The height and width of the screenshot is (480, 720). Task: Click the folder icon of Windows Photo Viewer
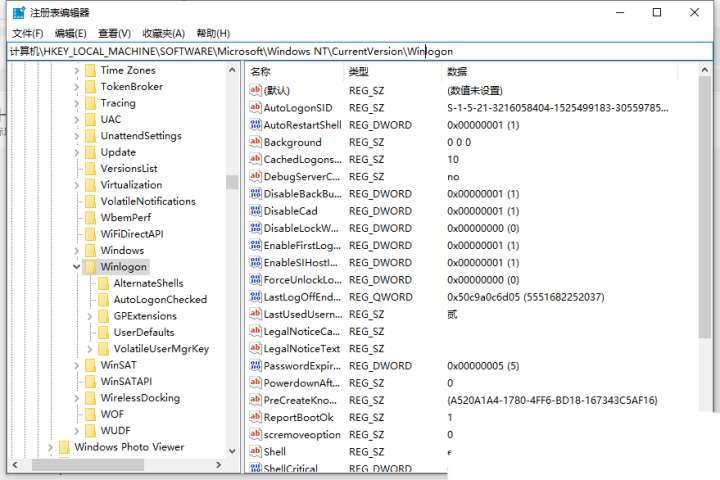[x=65, y=447]
